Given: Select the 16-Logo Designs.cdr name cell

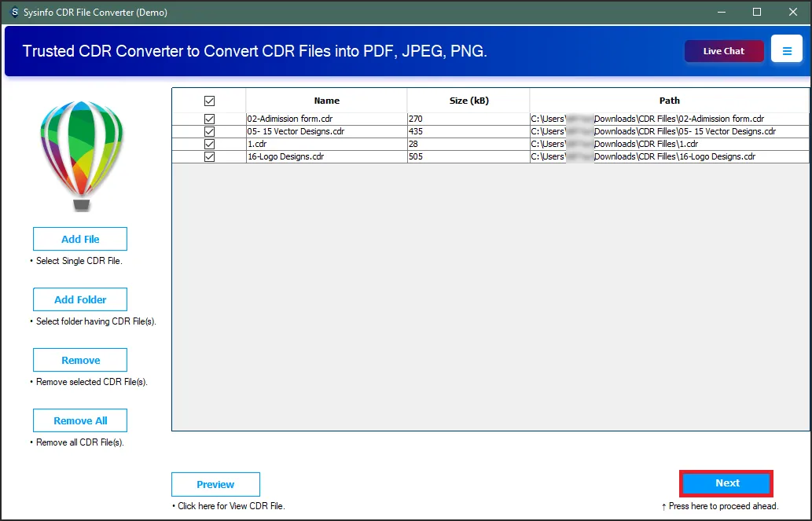Looking at the screenshot, I should pos(327,156).
